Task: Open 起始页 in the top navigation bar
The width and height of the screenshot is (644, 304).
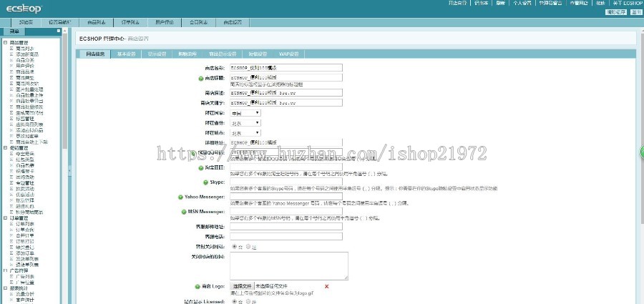Action: pyautogui.click(x=26, y=22)
